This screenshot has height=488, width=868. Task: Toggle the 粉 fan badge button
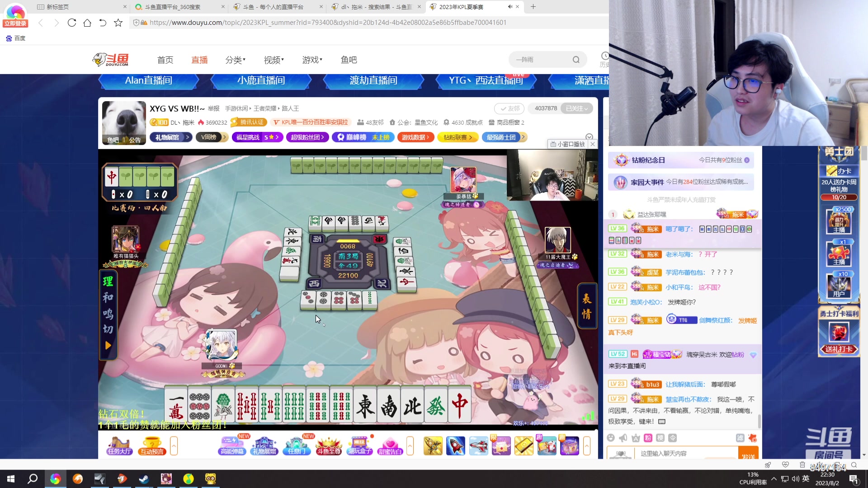click(x=648, y=438)
